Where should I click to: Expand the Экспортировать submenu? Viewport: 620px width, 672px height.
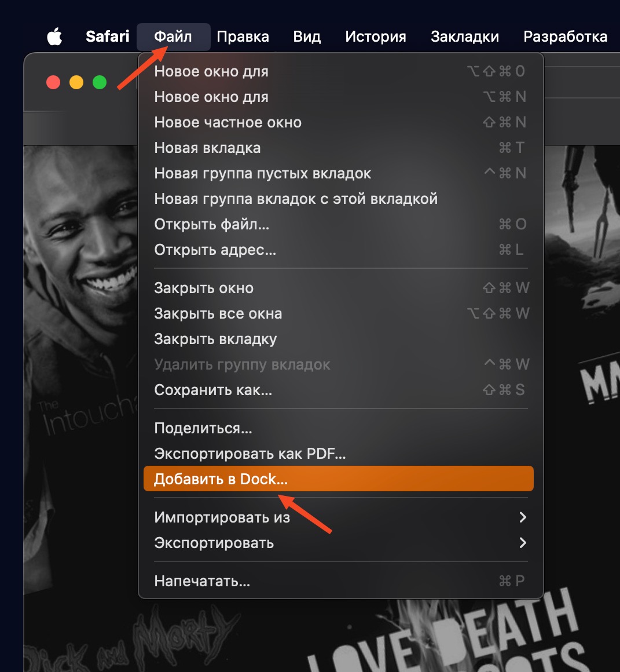(339, 543)
